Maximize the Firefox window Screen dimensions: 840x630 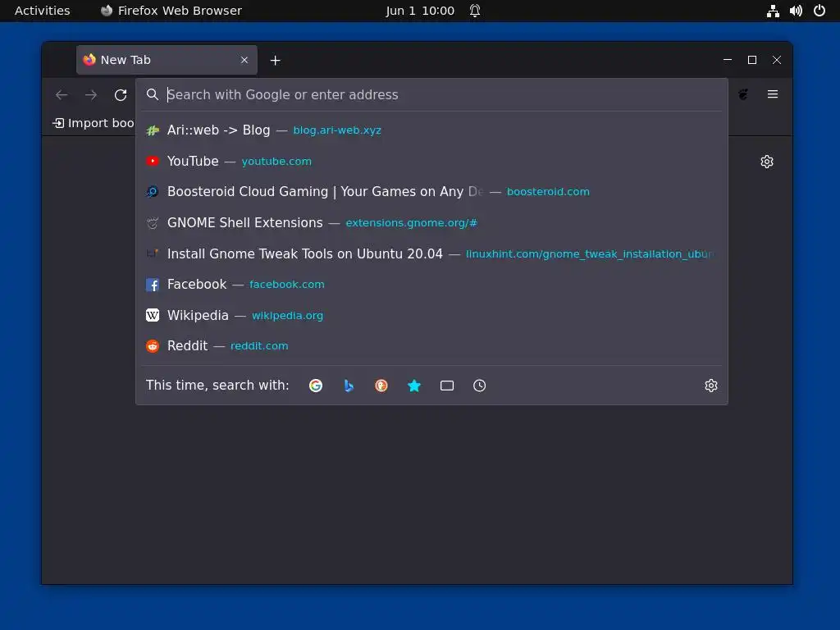(752, 60)
